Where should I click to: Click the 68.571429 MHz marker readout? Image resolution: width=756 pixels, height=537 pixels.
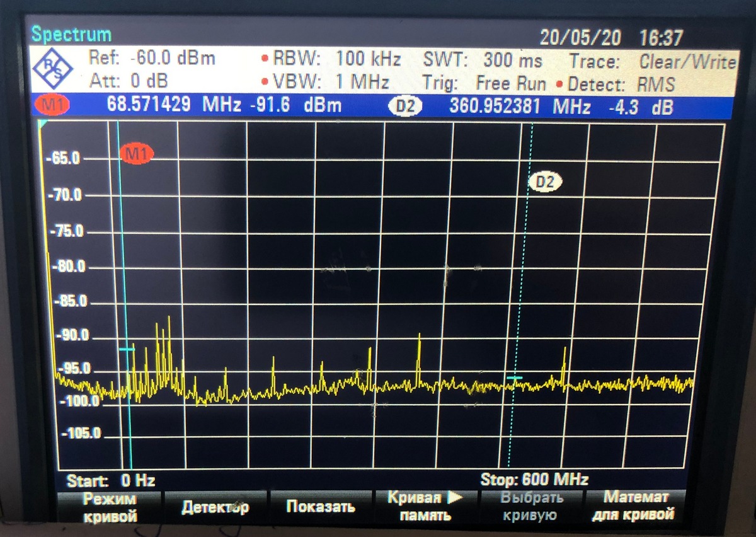point(175,105)
